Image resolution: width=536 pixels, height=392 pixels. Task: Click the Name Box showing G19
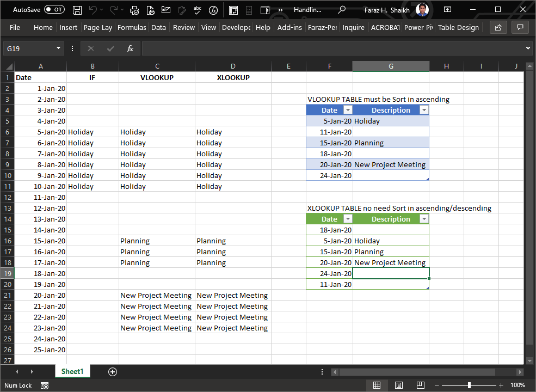point(29,48)
